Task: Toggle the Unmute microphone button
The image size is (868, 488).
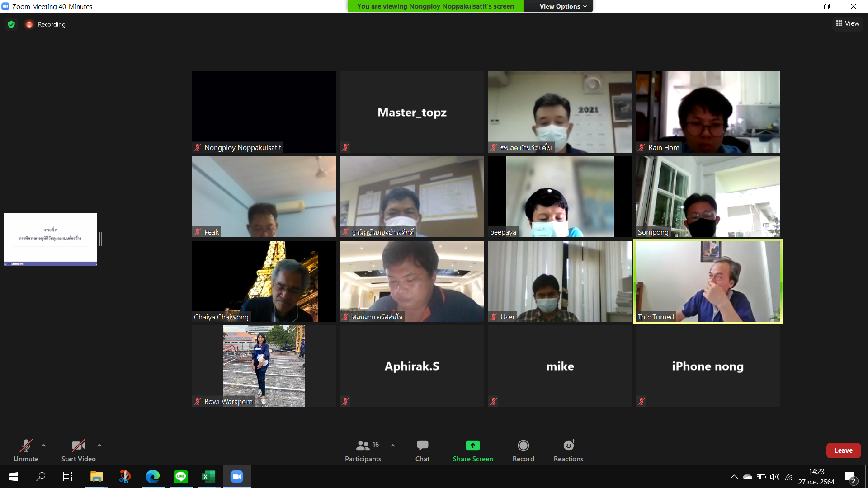Action: click(x=26, y=446)
